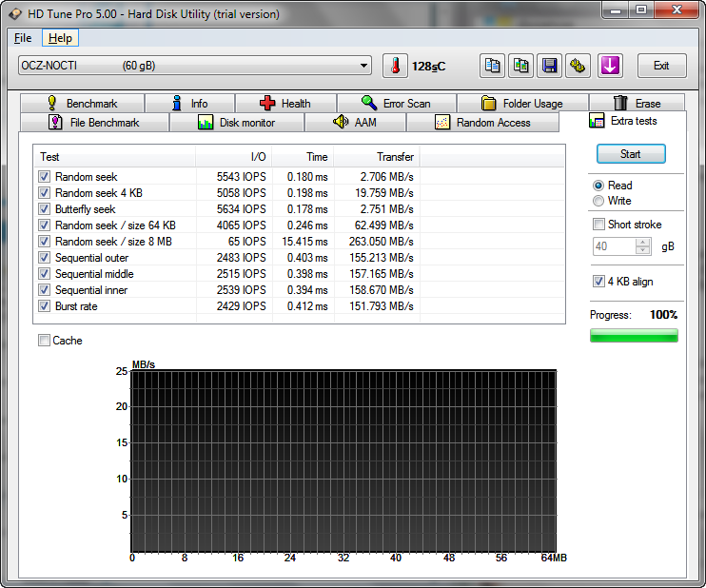The image size is (706, 588).
Task: Click the 158.670 MB/s transfer value
Action: tap(382, 290)
